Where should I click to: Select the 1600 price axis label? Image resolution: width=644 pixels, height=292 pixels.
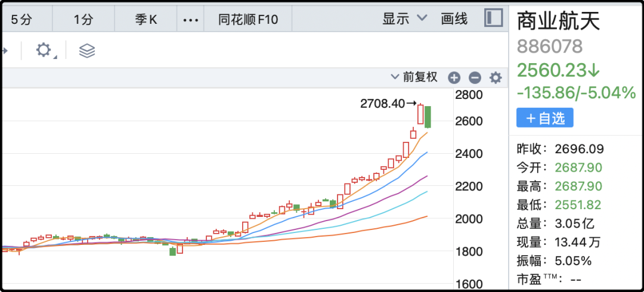[469, 285]
